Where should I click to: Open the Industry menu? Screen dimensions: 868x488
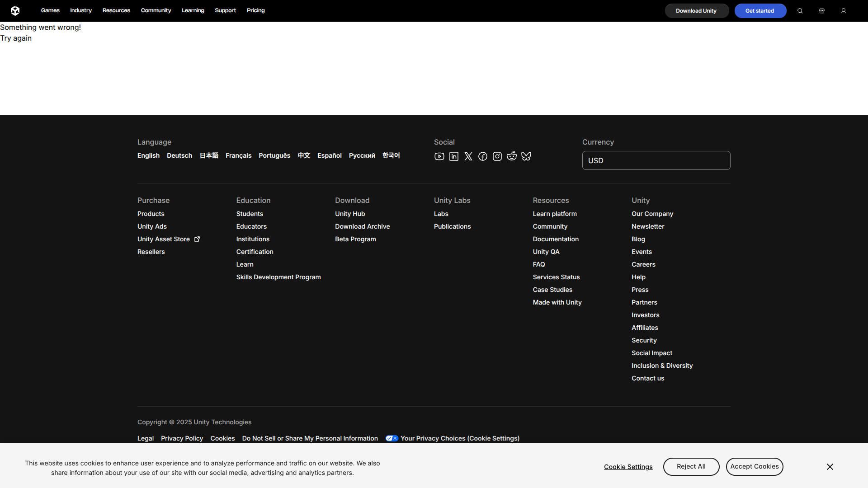coord(81,10)
